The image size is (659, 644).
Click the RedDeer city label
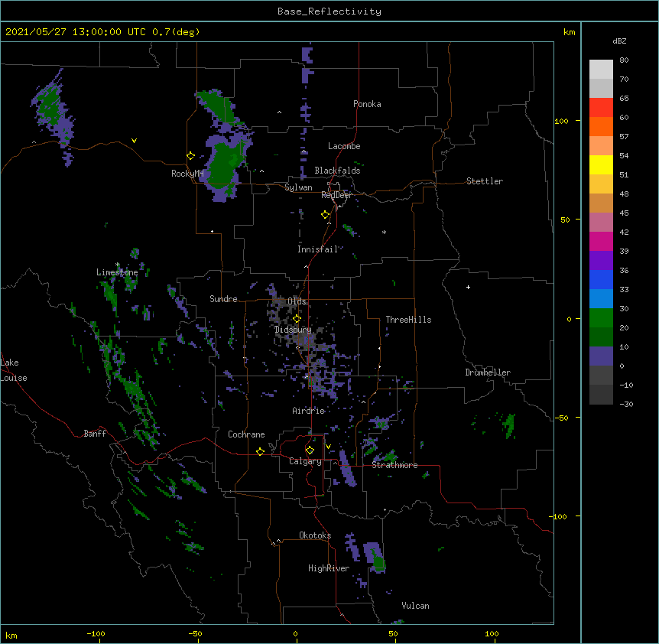click(x=336, y=195)
